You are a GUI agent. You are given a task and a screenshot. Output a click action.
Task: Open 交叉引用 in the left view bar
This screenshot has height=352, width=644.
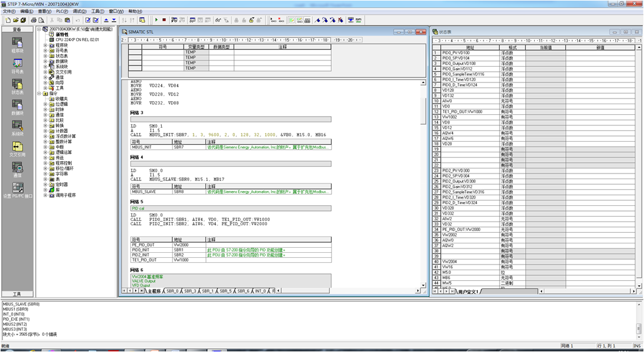(x=17, y=149)
